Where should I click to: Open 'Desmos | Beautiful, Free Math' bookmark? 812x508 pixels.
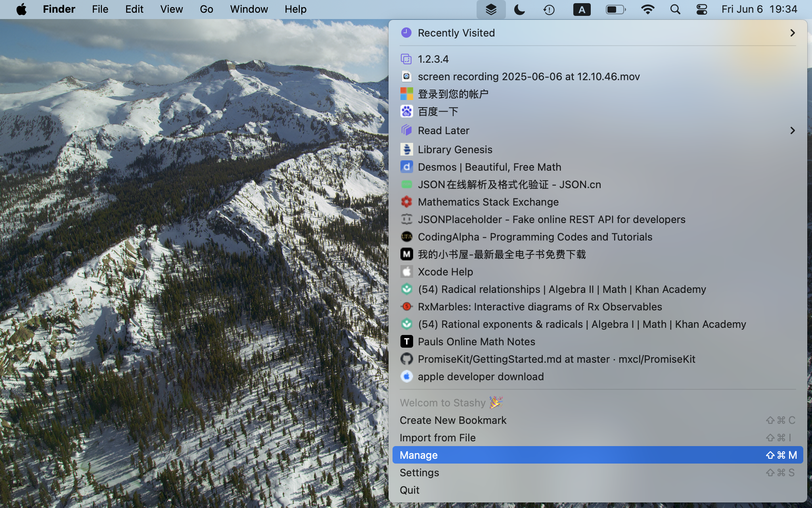(490, 167)
